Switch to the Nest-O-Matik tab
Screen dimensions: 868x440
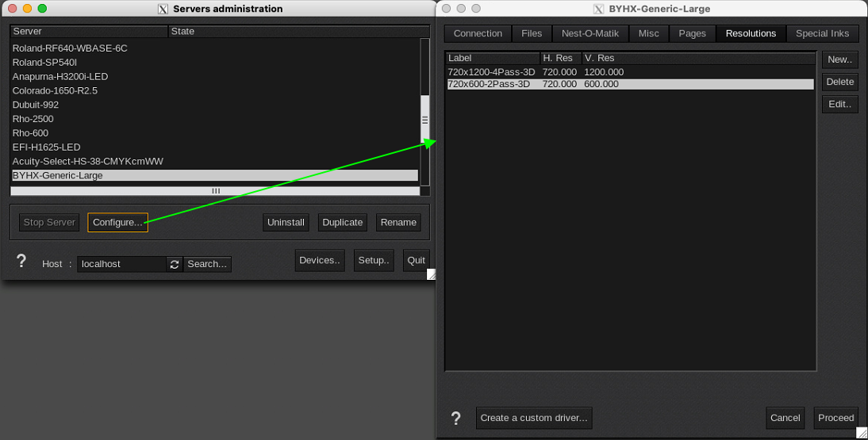(590, 33)
